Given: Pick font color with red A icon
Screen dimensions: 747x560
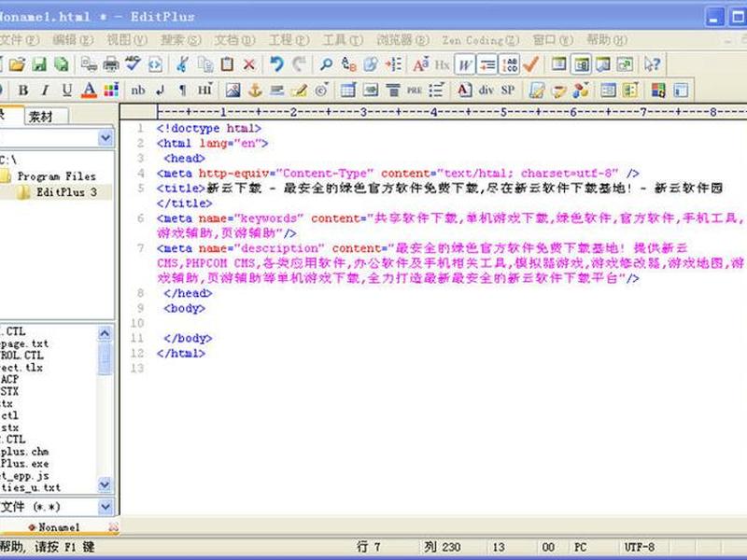Looking at the screenshot, I should tap(89, 90).
